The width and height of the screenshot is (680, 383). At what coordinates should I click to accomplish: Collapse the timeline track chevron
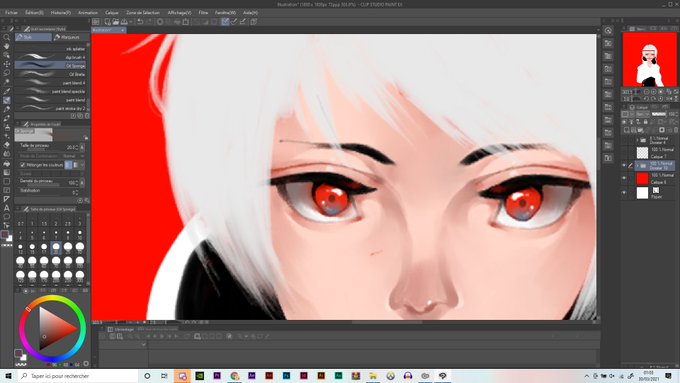pos(144,345)
